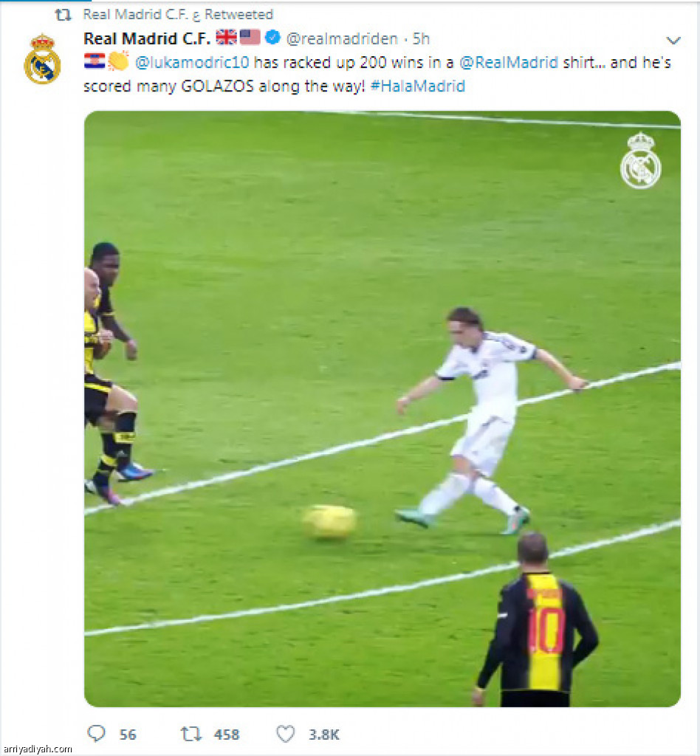Click the Croatia flag emoji in tweet
The image size is (700, 756).
coord(94,61)
